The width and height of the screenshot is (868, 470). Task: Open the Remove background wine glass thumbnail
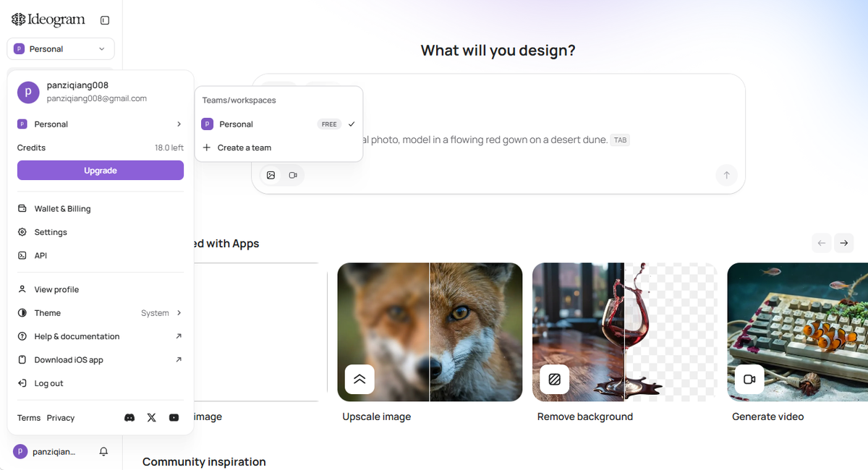pyautogui.click(x=625, y=332)
